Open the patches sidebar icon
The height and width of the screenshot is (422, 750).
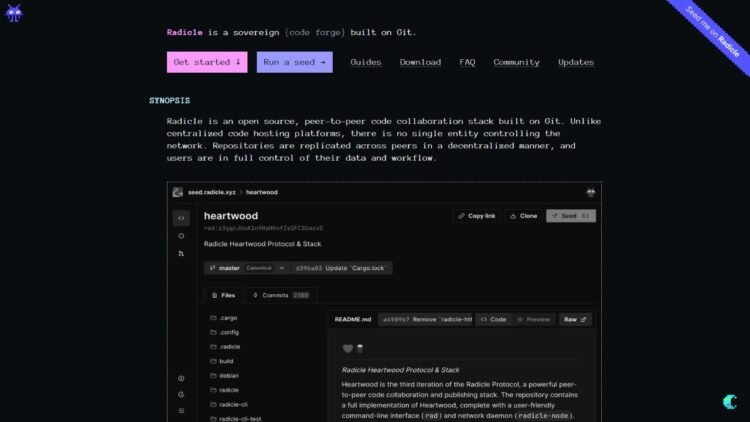(x=181, y=254)
